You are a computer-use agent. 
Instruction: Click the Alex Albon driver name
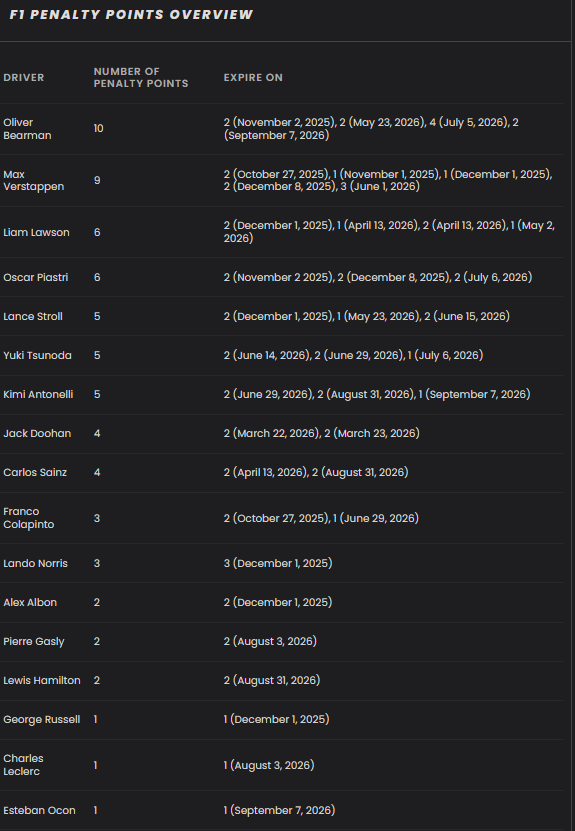click(x=30, y=603)
